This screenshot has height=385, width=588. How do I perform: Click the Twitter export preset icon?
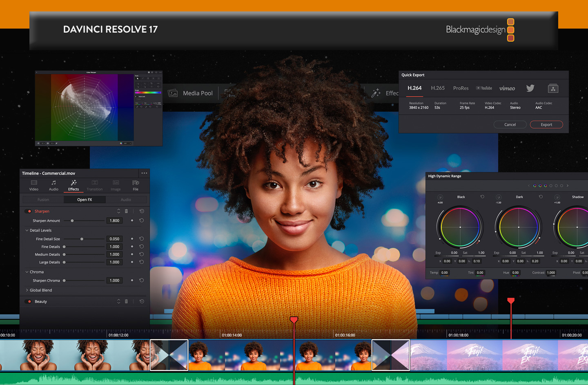point(530,88)
